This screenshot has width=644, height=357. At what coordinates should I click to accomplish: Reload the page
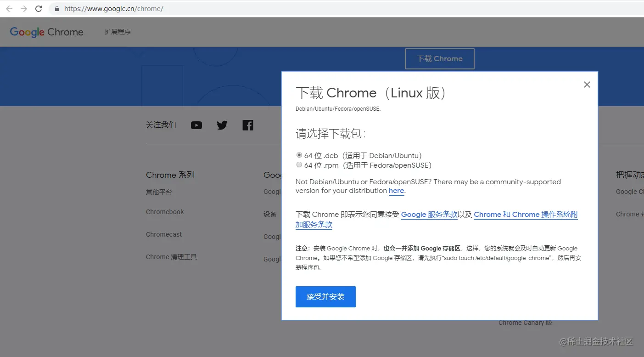(39, 8)
